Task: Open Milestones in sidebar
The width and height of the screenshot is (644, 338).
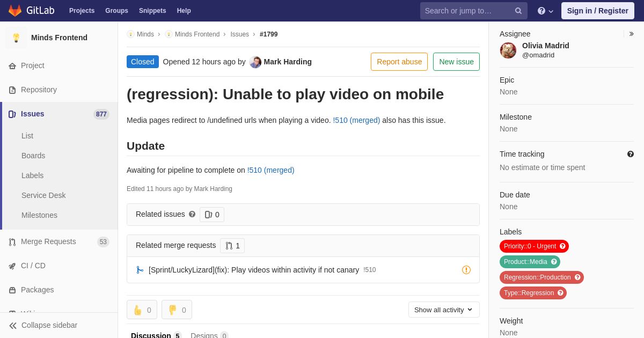Action: point(39,215)
